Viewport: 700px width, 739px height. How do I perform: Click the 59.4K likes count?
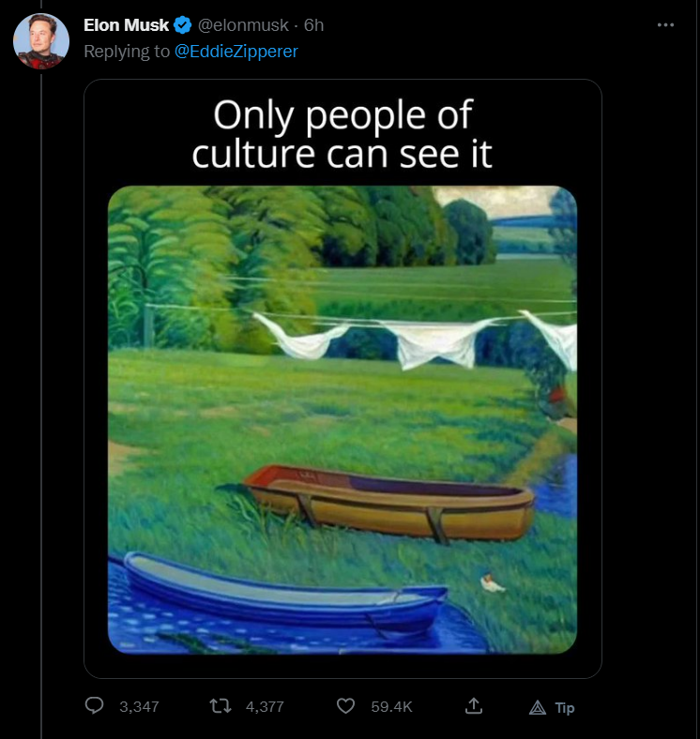(391, 707)
